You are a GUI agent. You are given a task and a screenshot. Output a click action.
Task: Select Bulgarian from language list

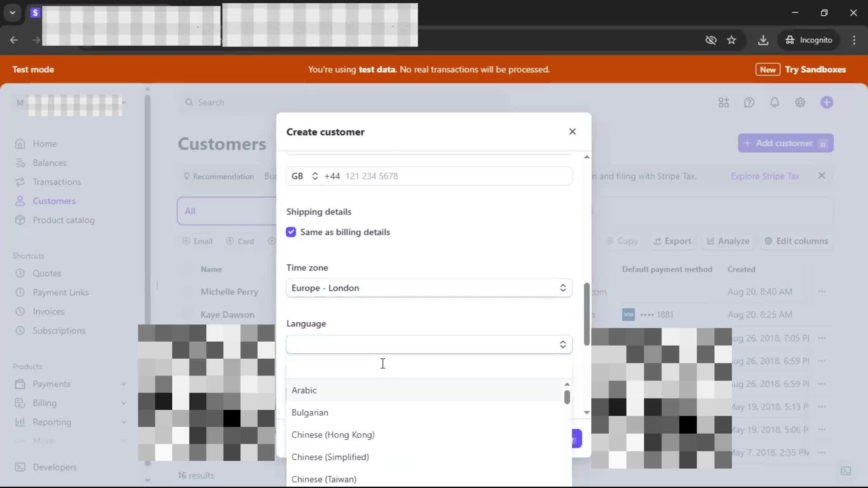310,413
